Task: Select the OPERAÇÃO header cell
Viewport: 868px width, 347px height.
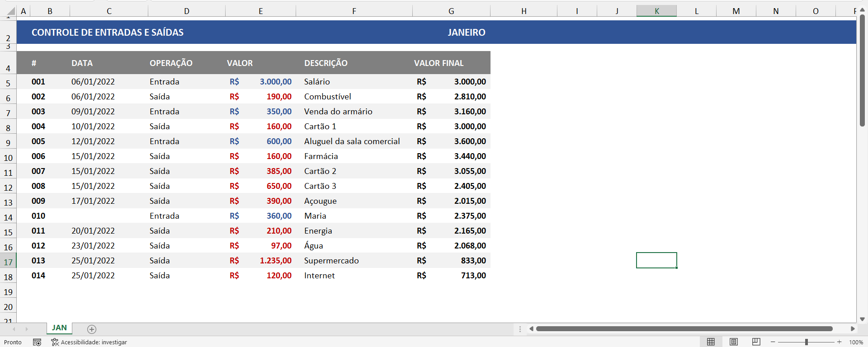Action: pyautogui.click(x=187, y=63)
